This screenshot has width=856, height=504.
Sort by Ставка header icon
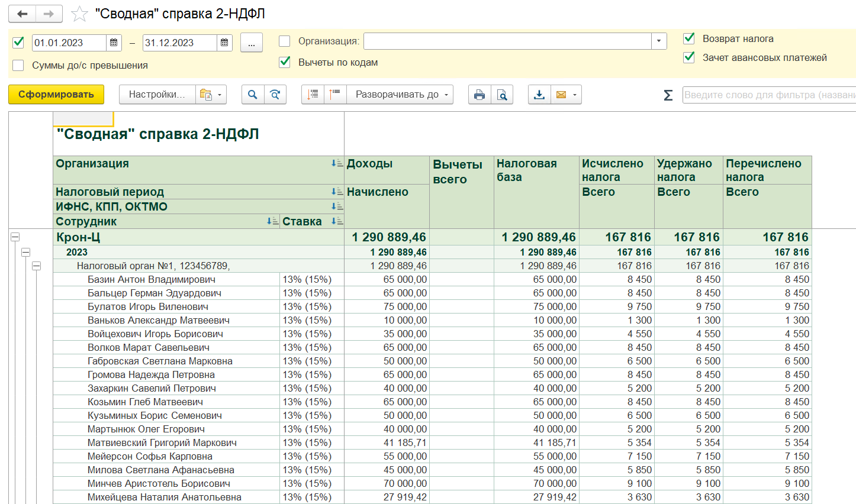[x=337, y=221]
